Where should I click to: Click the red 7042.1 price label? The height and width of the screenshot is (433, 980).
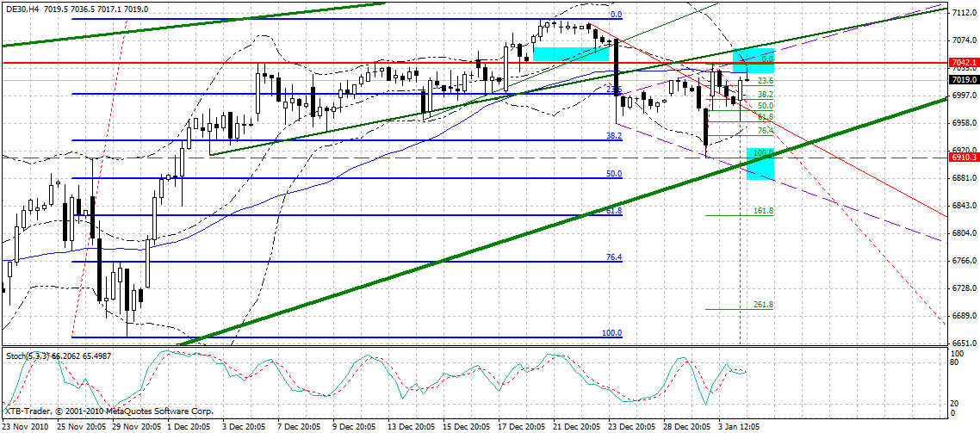(964, 63)
